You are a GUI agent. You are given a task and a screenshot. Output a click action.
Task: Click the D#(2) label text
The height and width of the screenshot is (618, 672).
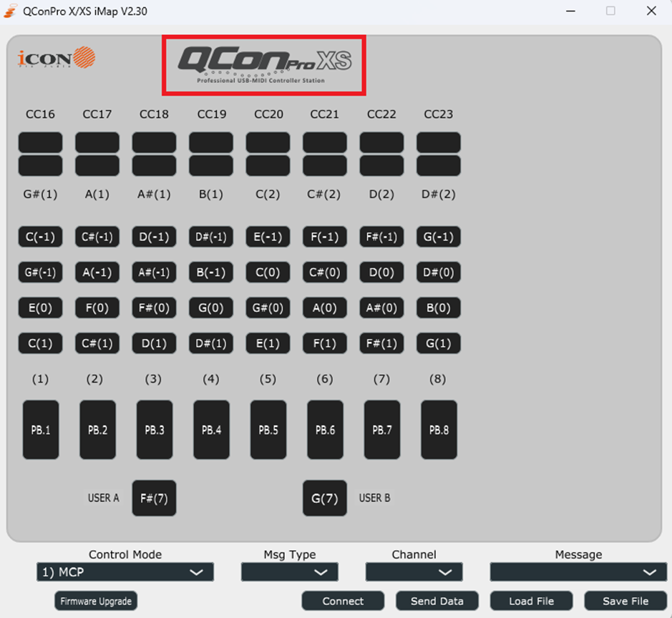click(439, 195)
